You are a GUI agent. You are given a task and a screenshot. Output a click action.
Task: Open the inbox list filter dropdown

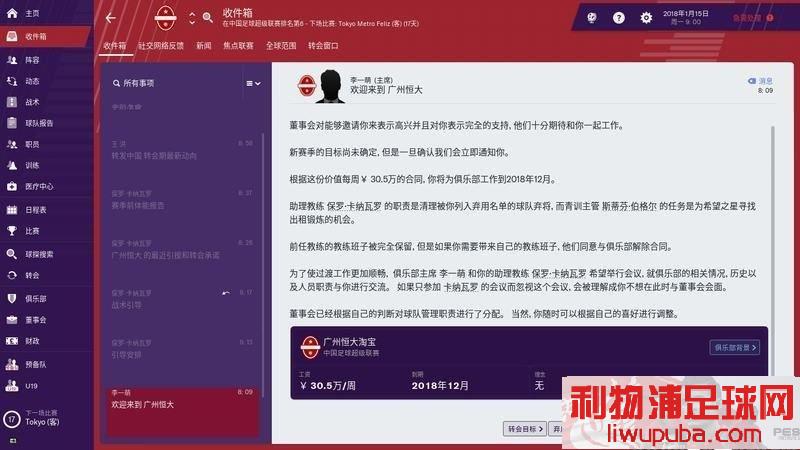pos(253,83)
